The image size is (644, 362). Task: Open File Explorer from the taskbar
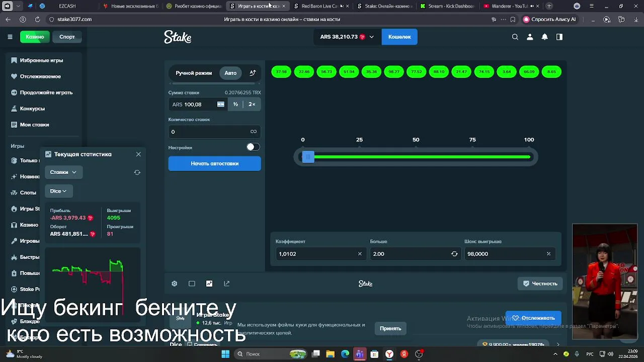tap(330, 354)
